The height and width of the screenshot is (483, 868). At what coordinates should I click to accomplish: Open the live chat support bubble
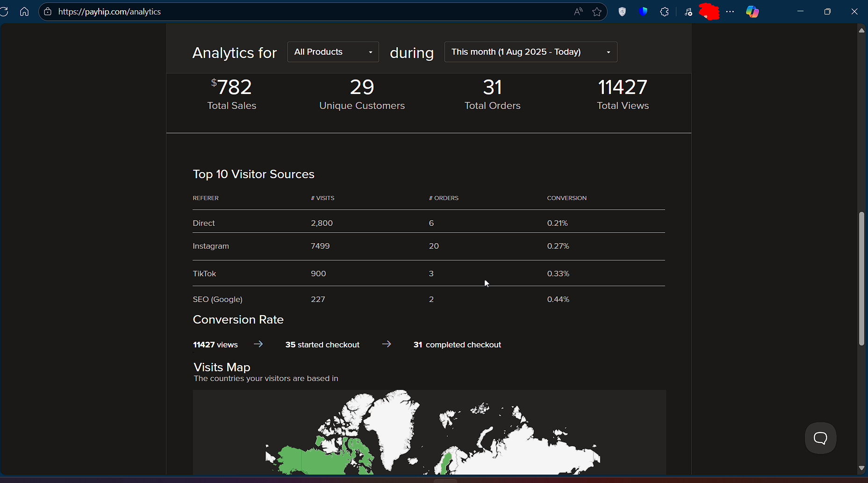(820, 438)
